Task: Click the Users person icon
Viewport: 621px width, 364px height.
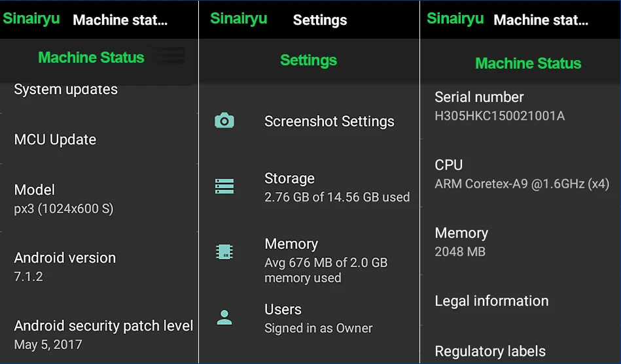Action: click(224, 318)
